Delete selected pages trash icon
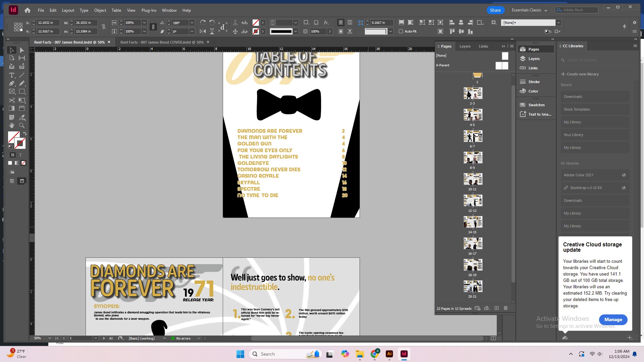The height and width of the screenshot is (362, 644). (506, 308)
